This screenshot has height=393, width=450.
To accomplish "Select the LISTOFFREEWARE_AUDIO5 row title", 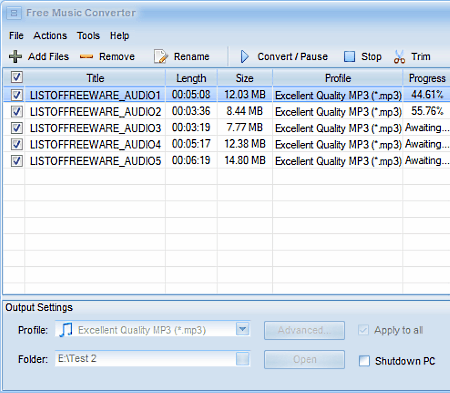I will [x=95, y=161].
